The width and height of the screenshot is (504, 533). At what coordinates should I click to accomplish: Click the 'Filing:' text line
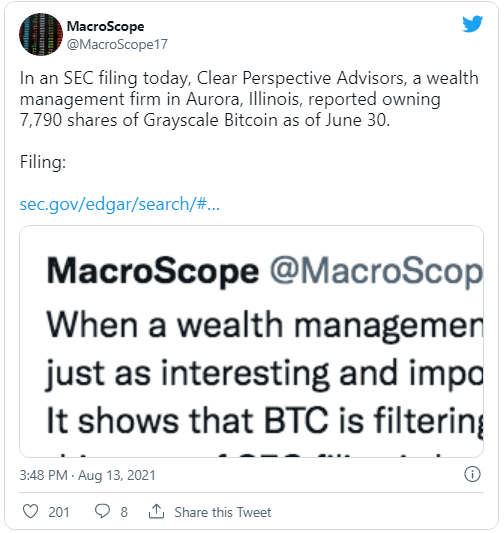pyautogui.click(x=43, y=162)
